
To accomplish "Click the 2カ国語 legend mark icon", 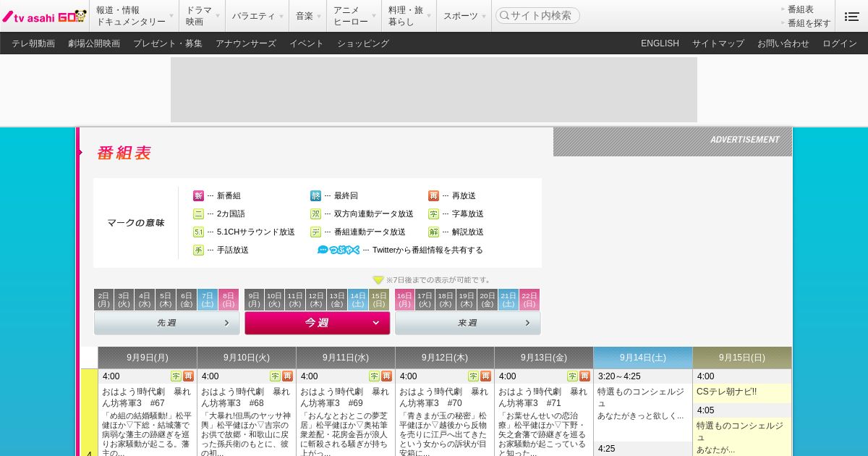I will 198,214.
